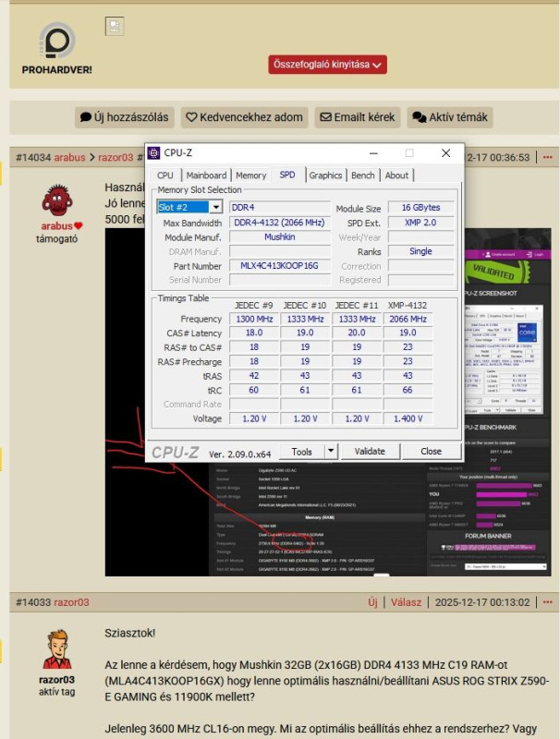Image resolution: width=560 pixels, height=739 pixels.
Task: Click the DDR4 memory type field
Action: [x=279, y=207]
